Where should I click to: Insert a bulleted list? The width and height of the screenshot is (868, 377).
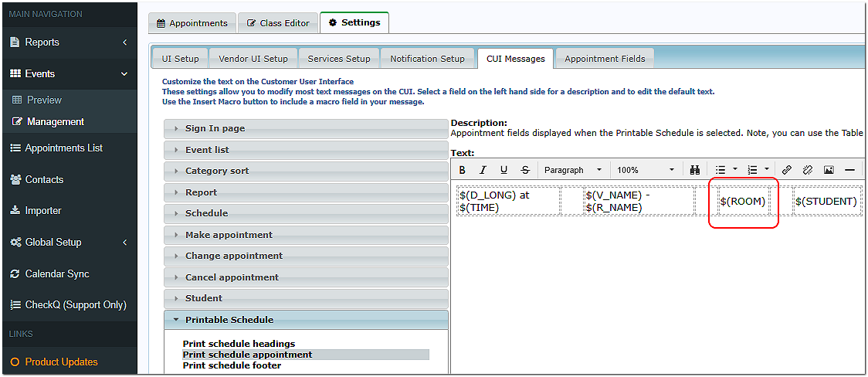point(721,170)
